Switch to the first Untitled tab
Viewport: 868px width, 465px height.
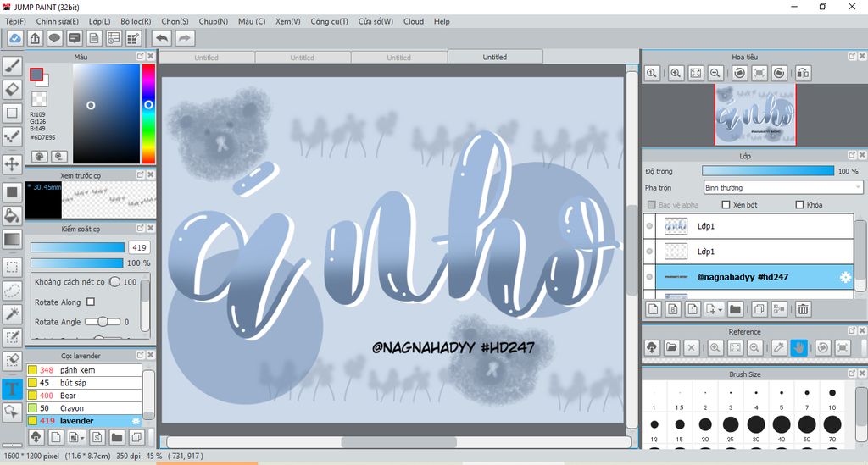click(207, 57)
